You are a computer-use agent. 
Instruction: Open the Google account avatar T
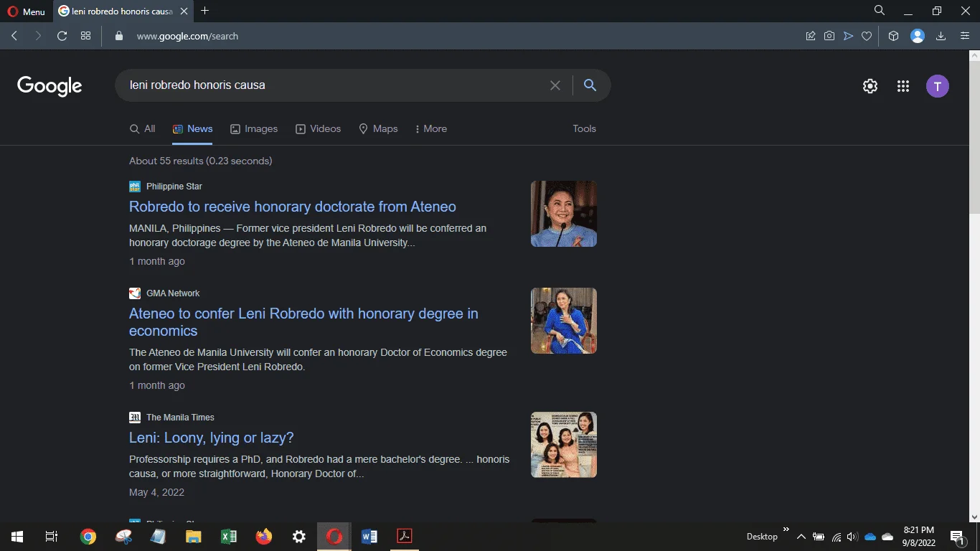tap(938, 86)
